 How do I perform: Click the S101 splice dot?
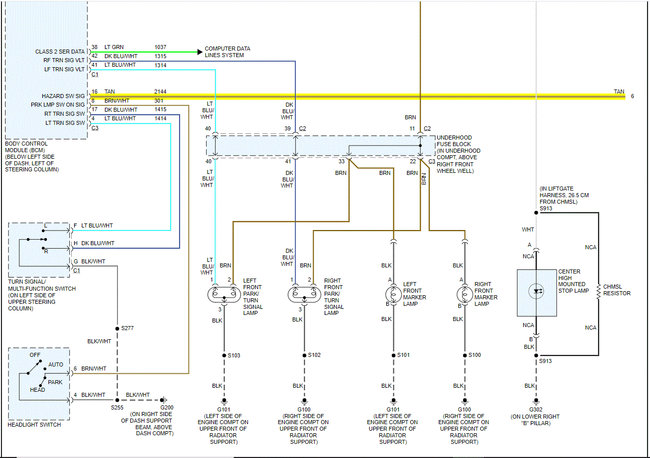coord(393,355)
